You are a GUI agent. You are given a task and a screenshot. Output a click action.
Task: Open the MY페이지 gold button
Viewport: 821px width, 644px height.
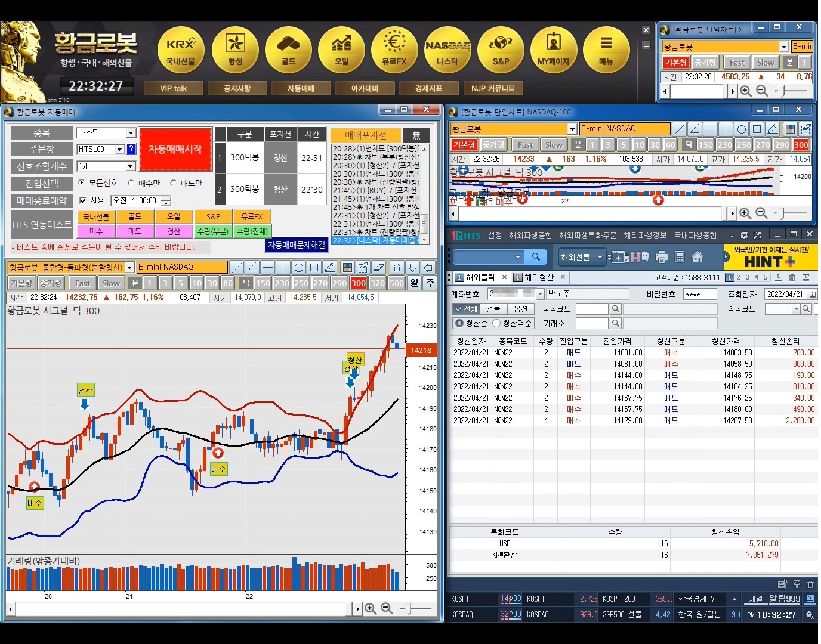click(x=554, y=50)
